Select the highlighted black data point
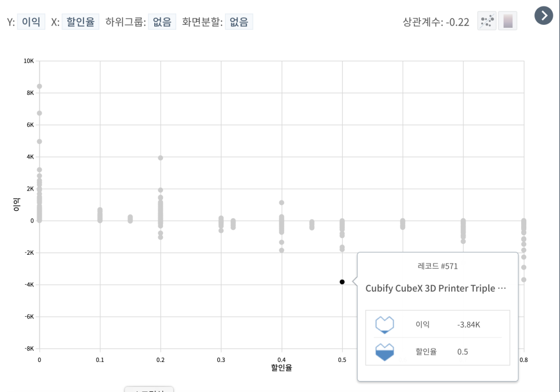This screenshot has width=560, height=392. tap(341, 282)
